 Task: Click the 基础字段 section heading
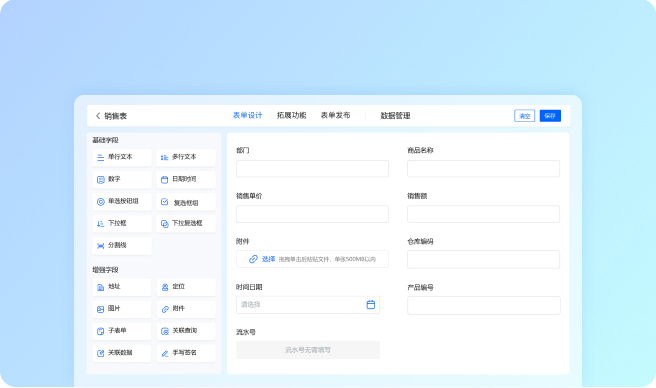tap(105, 140)
